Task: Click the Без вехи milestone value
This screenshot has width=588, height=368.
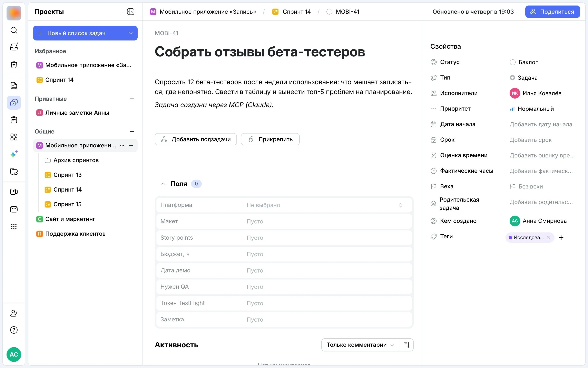Action: (x=526, y=186)
